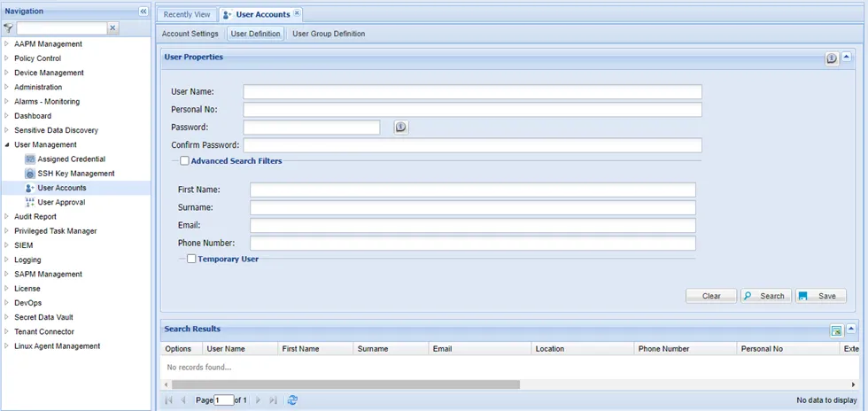868x411 pixels.
Task: Go to last page of results
Action: [x=273, y=399]
